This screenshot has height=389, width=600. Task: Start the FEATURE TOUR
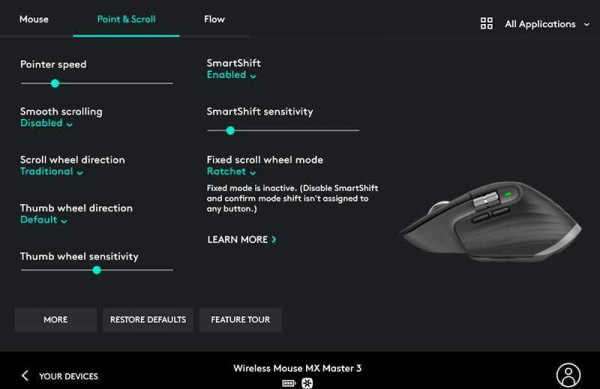click(240, 320)
